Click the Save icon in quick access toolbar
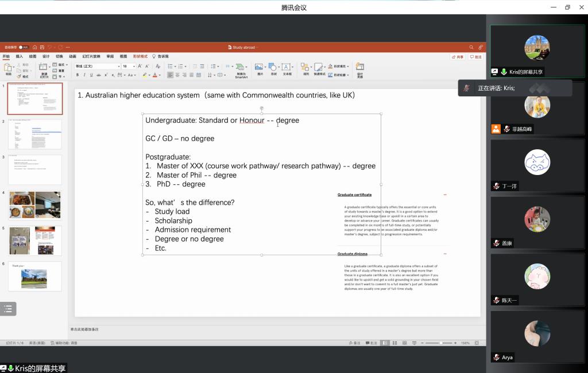Image resolution: width=588 pixels, height=373 pixels. point(42,47)
